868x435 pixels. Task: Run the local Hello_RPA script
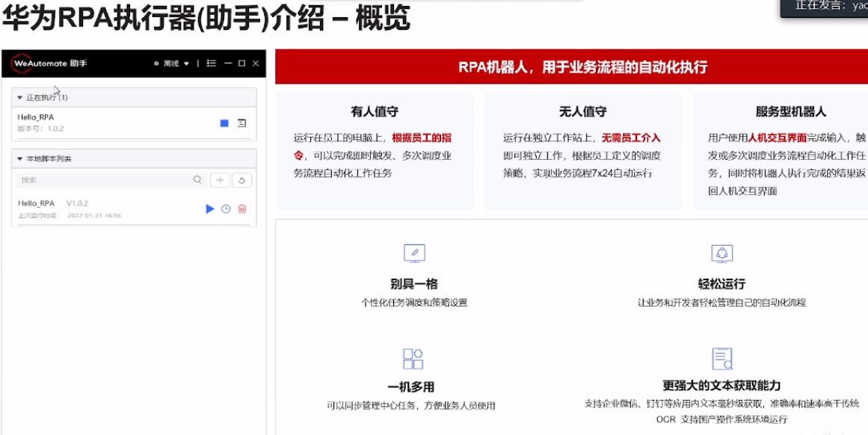click(210, 209)
